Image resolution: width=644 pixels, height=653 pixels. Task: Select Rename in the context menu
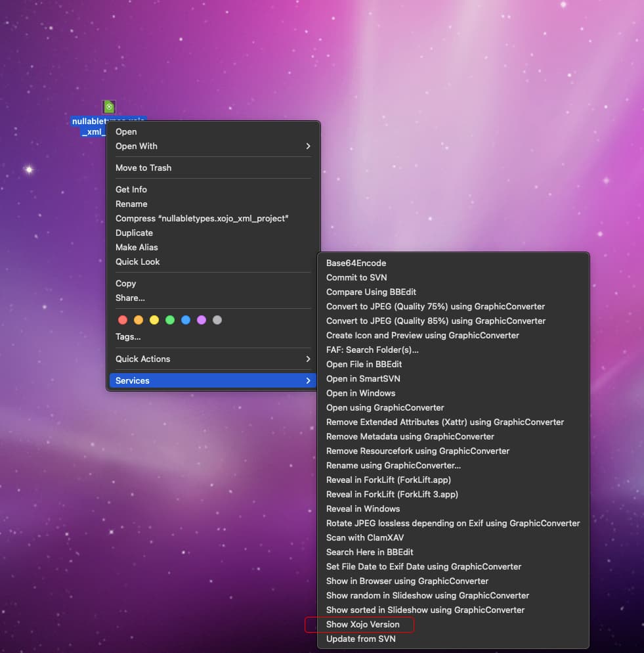click(213, 204)
